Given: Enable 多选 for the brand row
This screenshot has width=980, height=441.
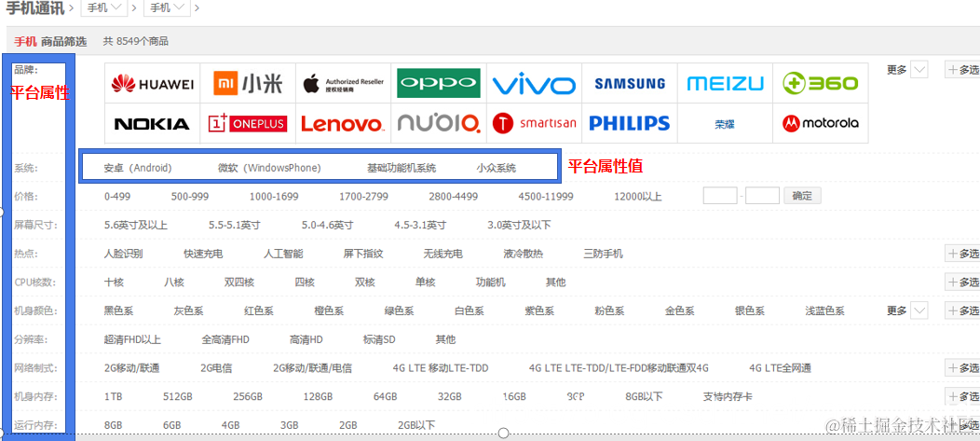Looking at the screenshot, I should tap(962, 69).
